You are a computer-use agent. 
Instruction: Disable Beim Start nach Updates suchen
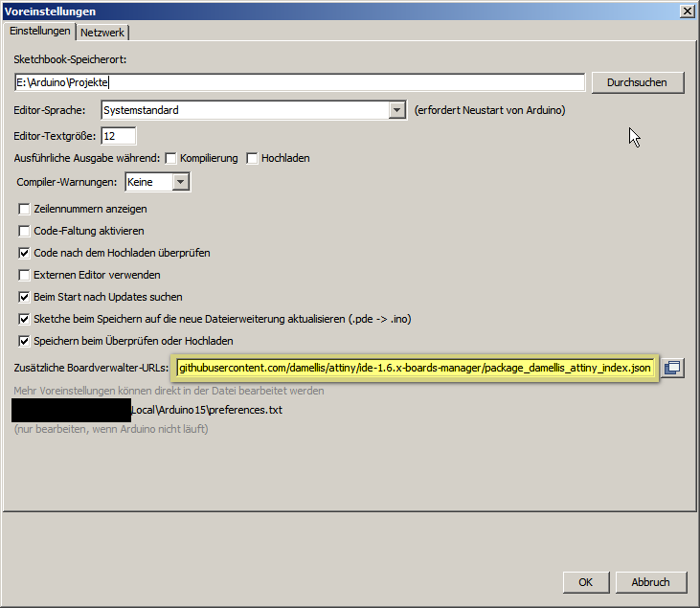(x=25, y=297)
